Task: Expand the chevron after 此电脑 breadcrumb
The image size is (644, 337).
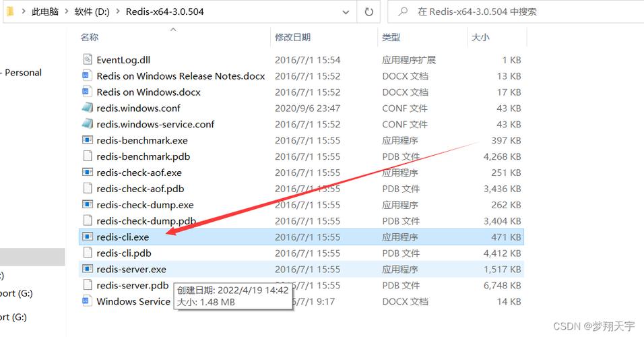Action: (67, 11)
